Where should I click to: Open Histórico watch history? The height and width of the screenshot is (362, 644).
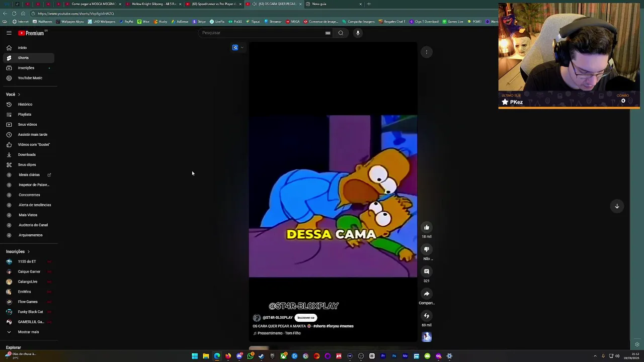[29, 105]
